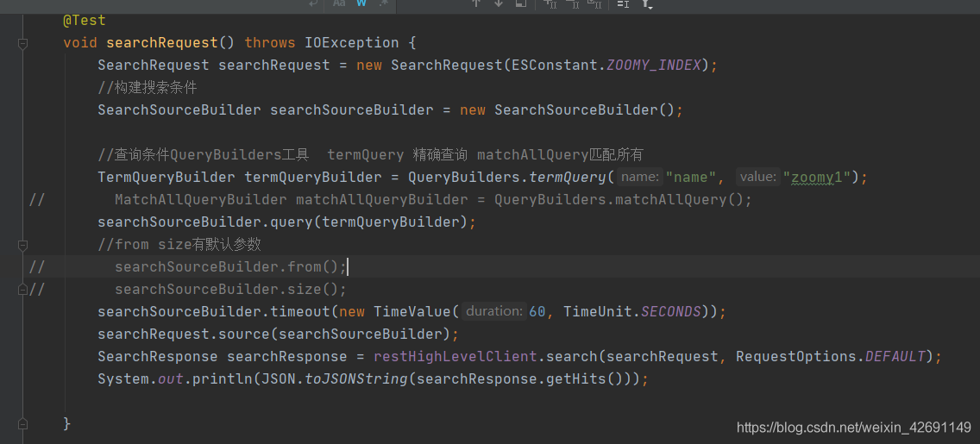The height and width of the screenshot is (444, 980).
Task: Go to previous occurrence with up arrow
Action: coord(476,3)
